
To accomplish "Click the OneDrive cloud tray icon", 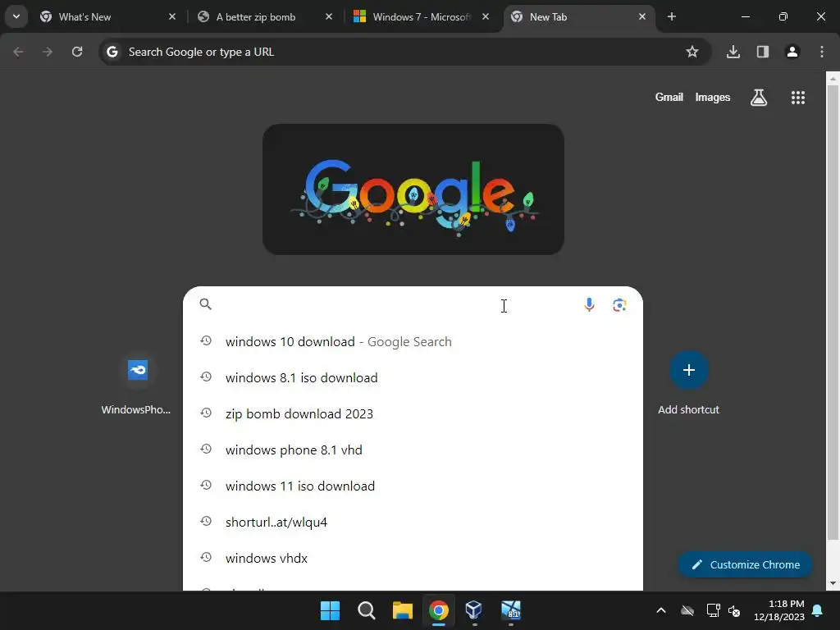I will pyautogui.click(x=687, y=610).
